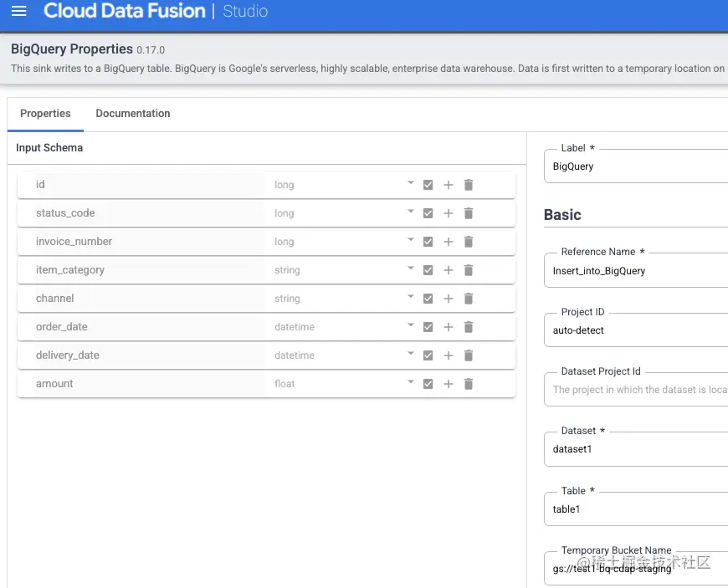Toggle nullable checkbox for amount

click(x=428, y=384)
